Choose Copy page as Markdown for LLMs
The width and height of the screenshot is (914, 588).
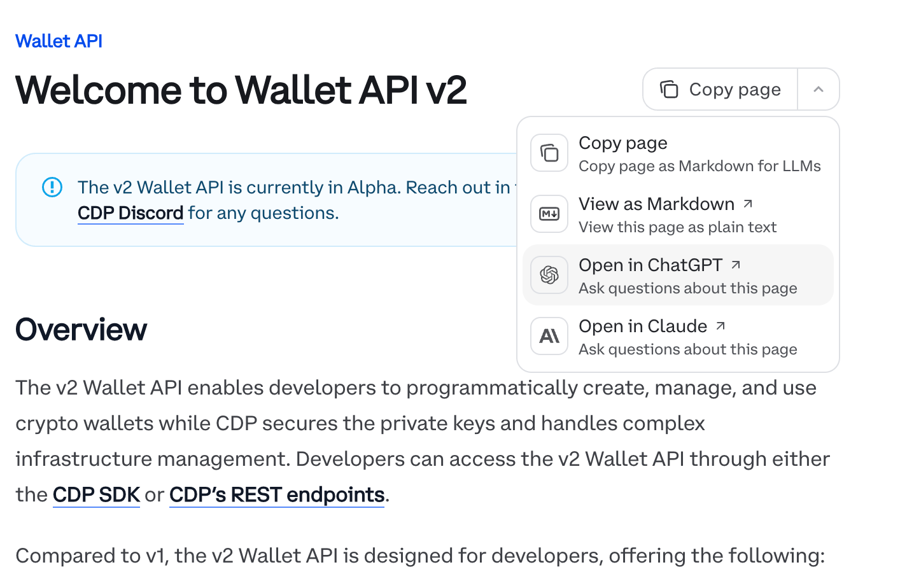(623, 143)
